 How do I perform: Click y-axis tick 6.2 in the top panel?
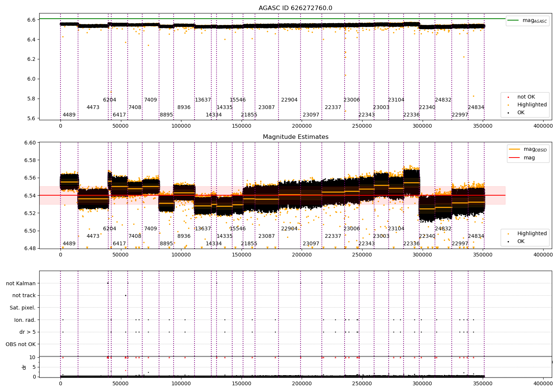pyautogui.click(x=31, y=59)
